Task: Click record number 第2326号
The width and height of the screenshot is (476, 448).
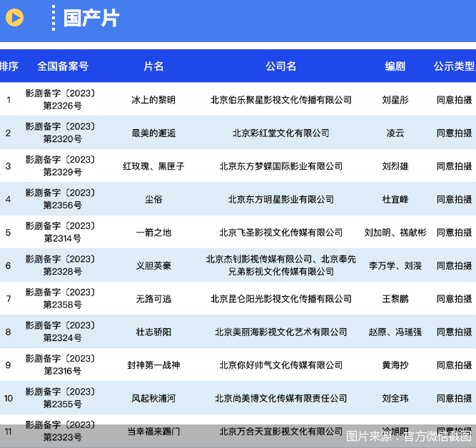Action: [x=63, y=106]
